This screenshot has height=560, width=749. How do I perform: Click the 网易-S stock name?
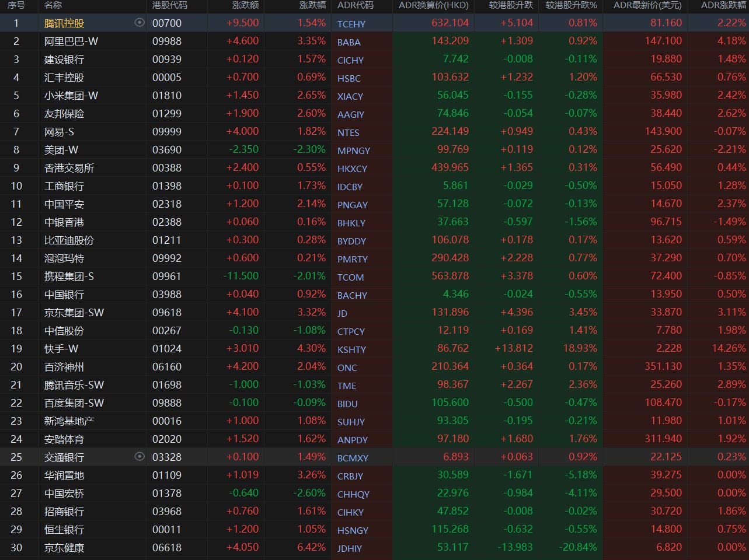pyautogui.click(x=59, y=132)
